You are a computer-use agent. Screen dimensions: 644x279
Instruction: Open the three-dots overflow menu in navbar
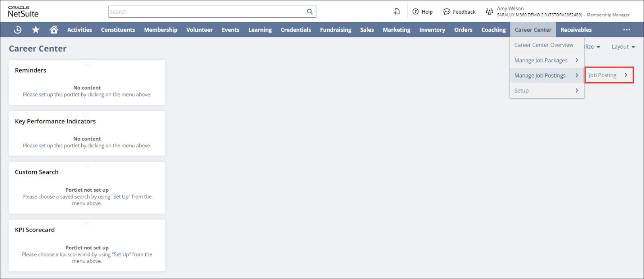[x=627, y=30]
